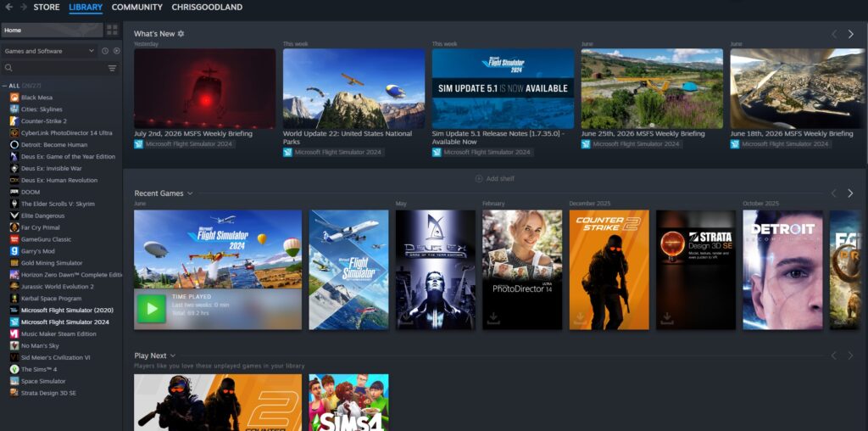This screenshot has height=431, width=868.
Task: Click the Deus Ex: Invisible War icon
Action: pyautogui.click(x=14, y=168)
